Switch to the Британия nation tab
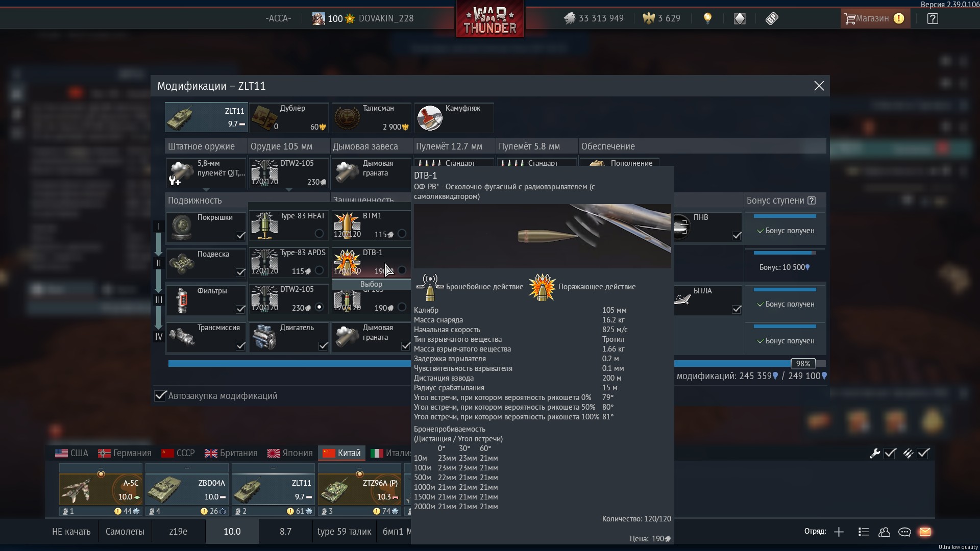 (x=231, y=453)
